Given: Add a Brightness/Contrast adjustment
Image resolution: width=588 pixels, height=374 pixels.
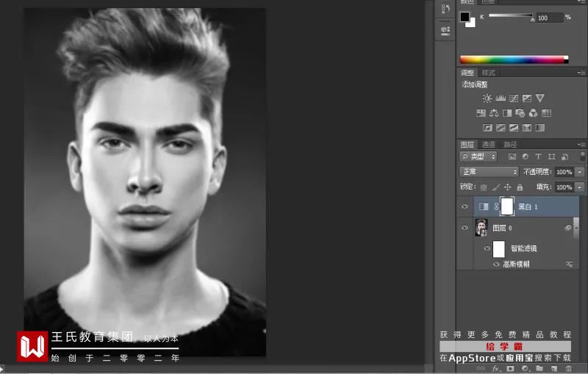Looking at the screenshot, I should pyautogui.click(x=487, y=98).
